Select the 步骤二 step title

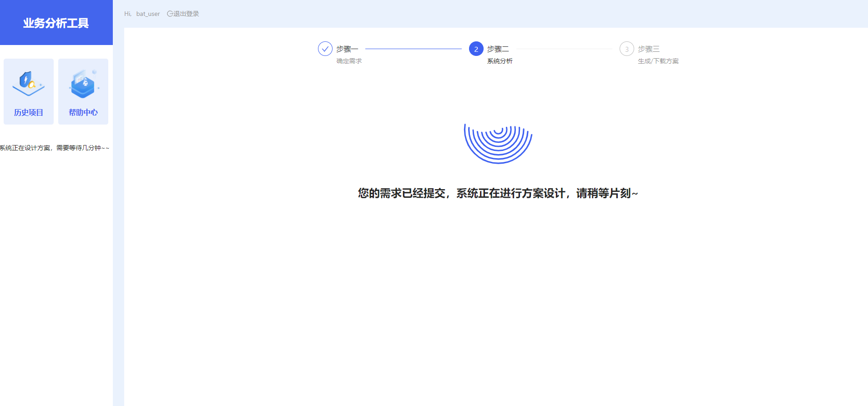pyautogui.click(x=498, y=49)
